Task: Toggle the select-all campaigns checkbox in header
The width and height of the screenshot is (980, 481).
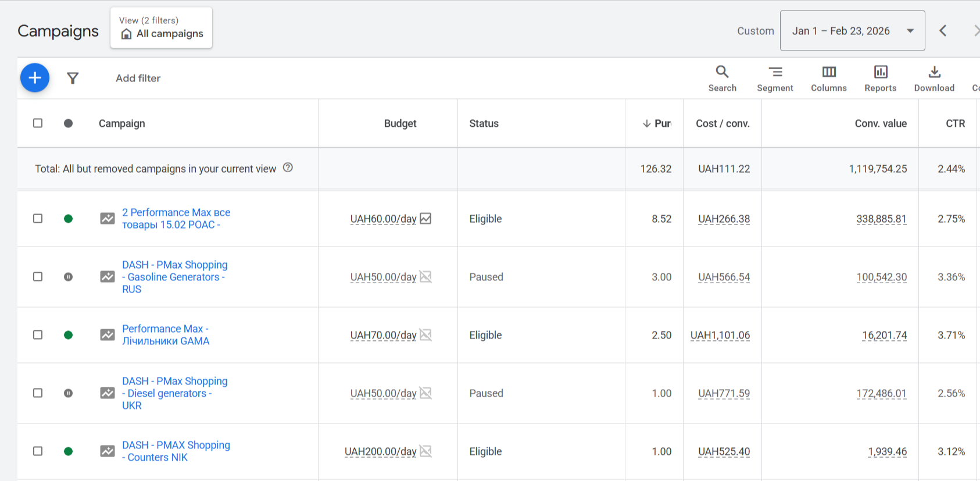Action: (x=38, y=123)
